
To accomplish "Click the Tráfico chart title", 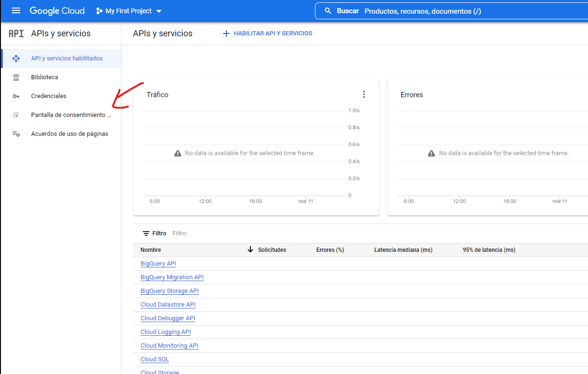I will point(157,95).
